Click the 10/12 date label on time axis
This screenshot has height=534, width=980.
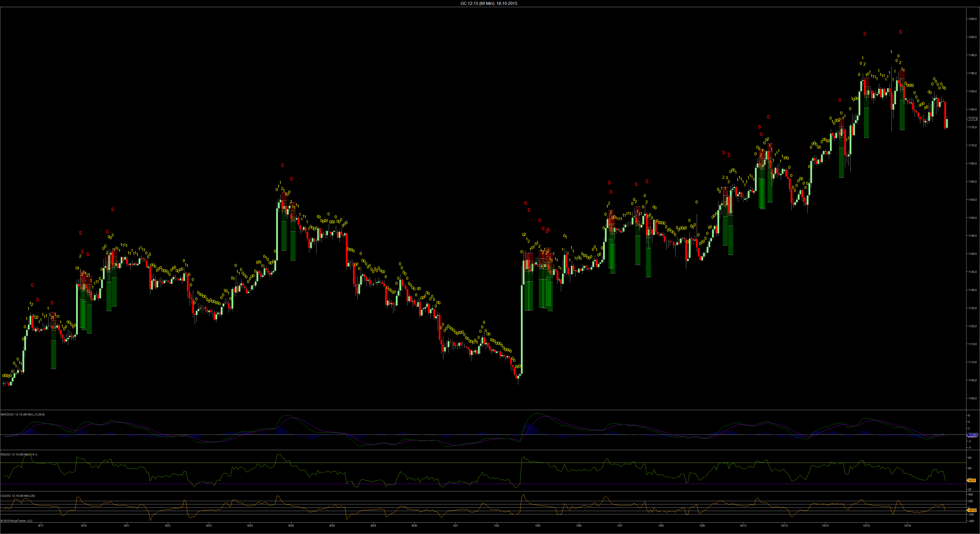pos(743,526)
